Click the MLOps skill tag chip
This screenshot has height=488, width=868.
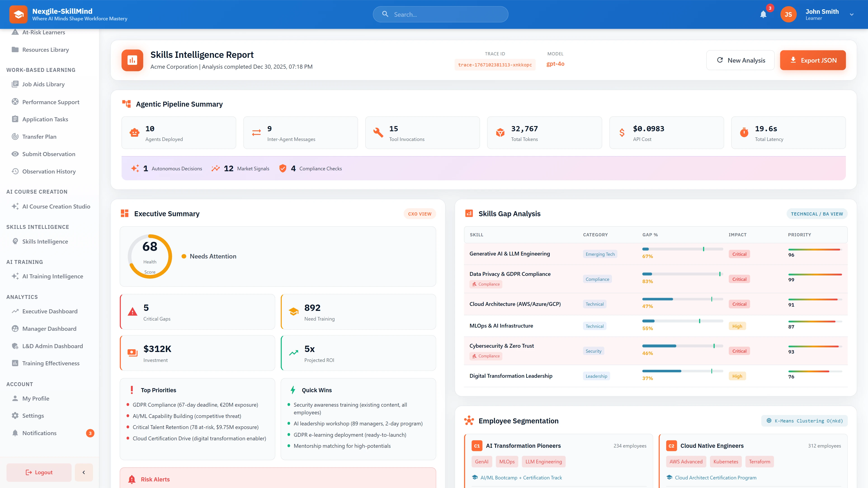(x=507, y=461)
